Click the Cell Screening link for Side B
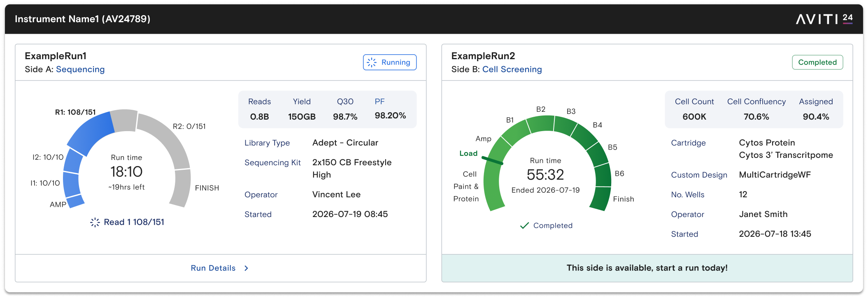This screenshot has width=868, height=298. point(512,69)
